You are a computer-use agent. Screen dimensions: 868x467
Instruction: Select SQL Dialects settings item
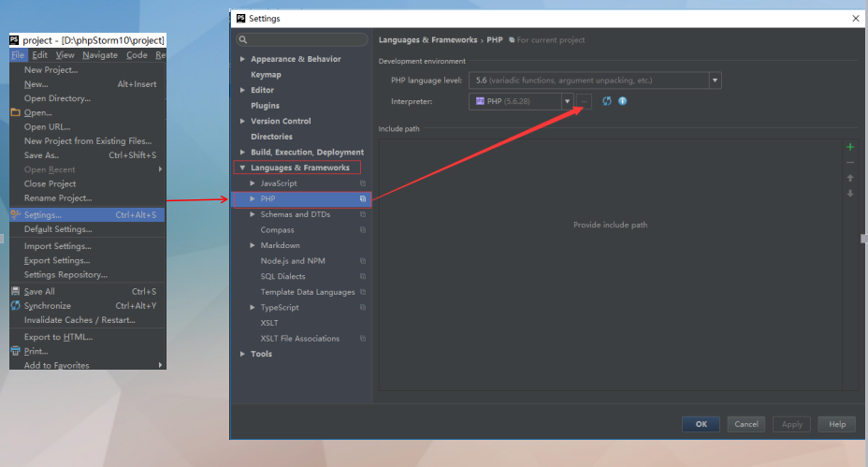point(282,276)
